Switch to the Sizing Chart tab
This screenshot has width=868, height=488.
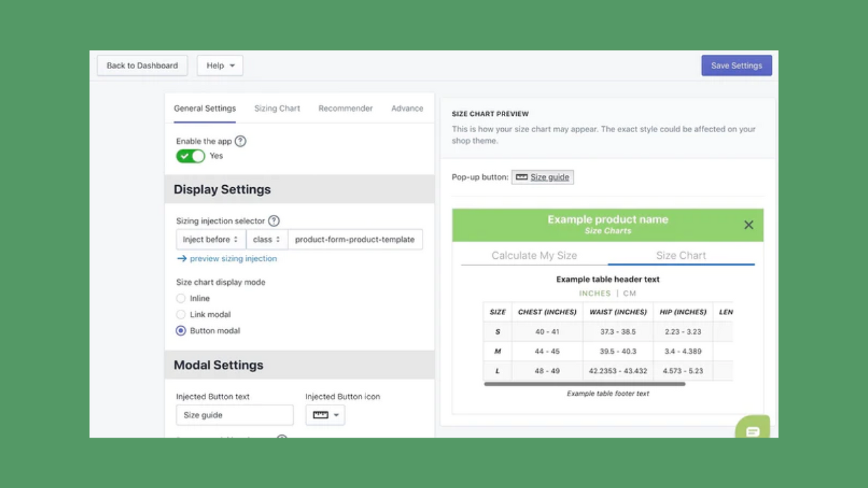(277, 108)
